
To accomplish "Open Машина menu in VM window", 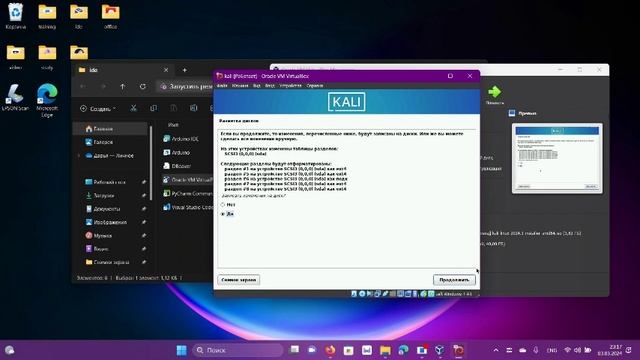I will tap(240, 86).
